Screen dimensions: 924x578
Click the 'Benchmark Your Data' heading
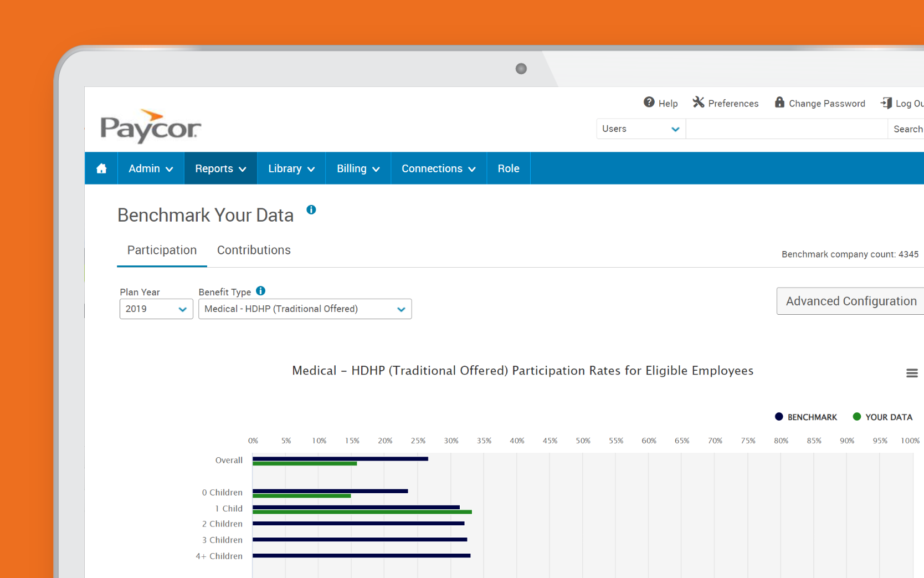(206, 215)
